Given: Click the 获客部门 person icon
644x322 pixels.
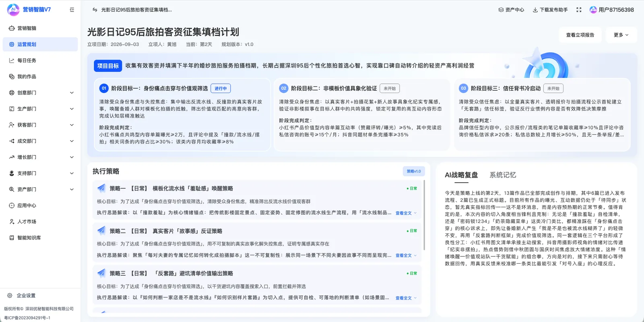Looking at the screenshot, I should (x=12, y=125).
